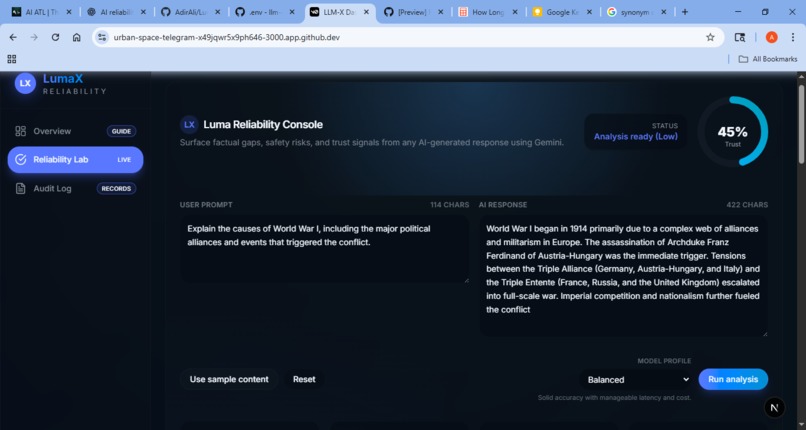
Task: Bookmark this page with the star icon
Action: 710,37
